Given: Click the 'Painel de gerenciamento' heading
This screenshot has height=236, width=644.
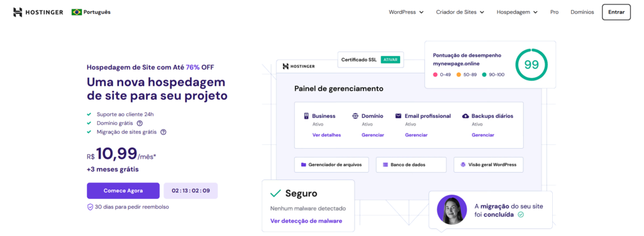Looking at the screenshot, I should (x=339, y=88).
